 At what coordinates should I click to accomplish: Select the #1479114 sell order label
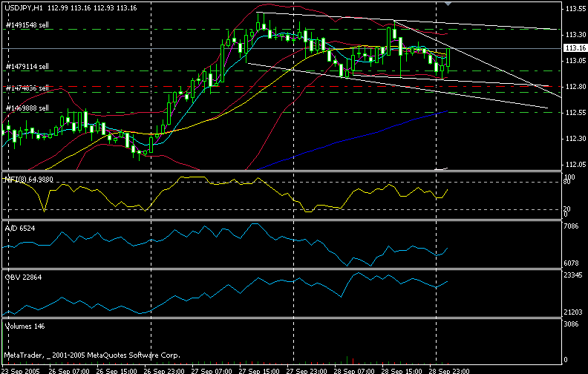27,67
